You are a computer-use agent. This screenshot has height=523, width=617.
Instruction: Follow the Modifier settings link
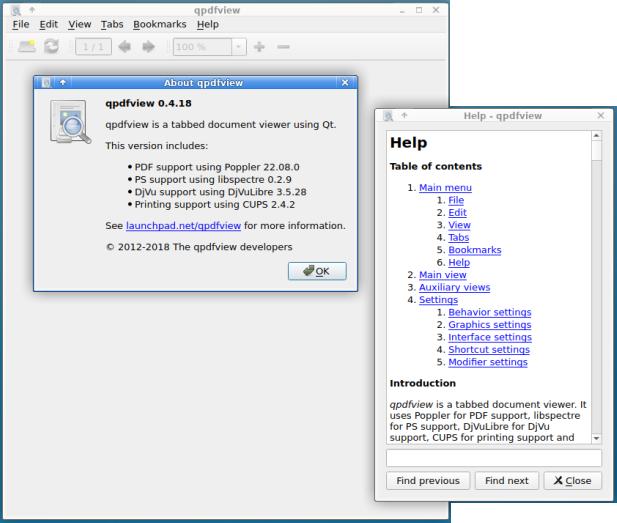point(488,362)
